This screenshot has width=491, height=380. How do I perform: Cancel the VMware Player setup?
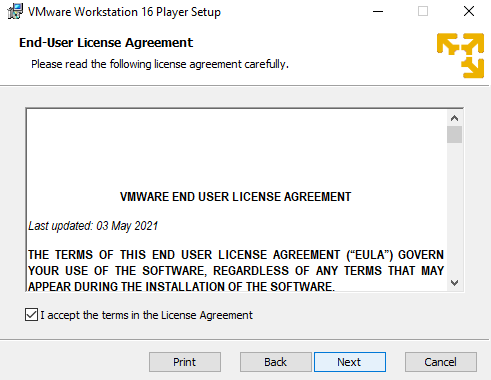[x=440, y=362]
